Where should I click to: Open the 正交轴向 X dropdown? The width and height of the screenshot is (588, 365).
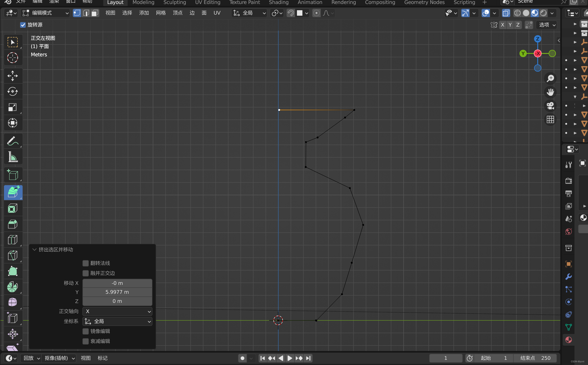(117, 311)
